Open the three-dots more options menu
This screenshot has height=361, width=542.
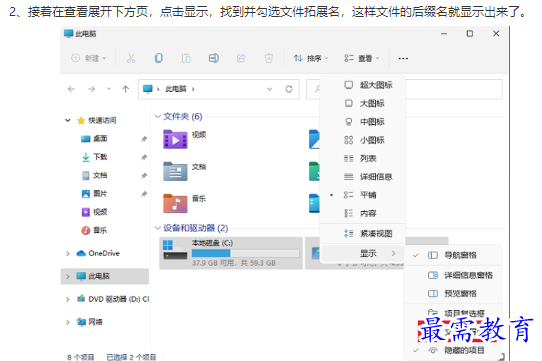pos(403,58)
